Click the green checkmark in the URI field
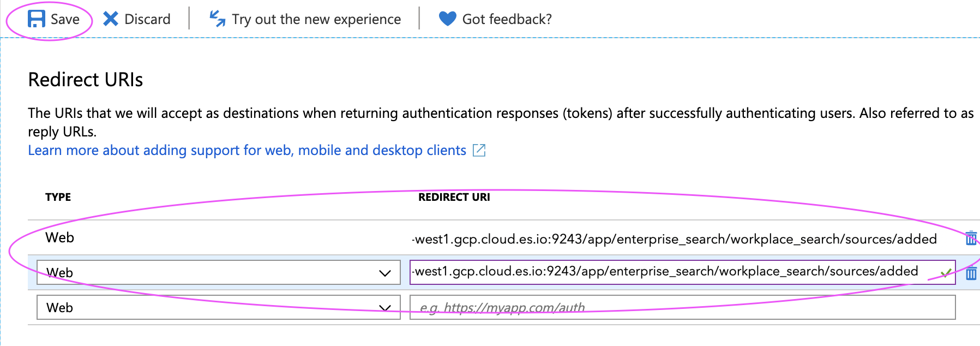 tap(946, 272)
